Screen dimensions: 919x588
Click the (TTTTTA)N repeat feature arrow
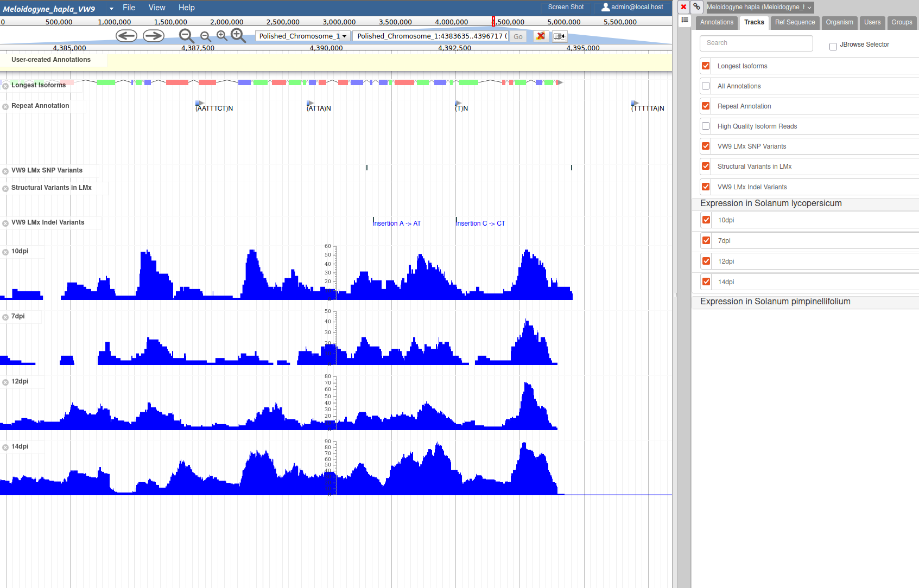[x=635, y=103]
